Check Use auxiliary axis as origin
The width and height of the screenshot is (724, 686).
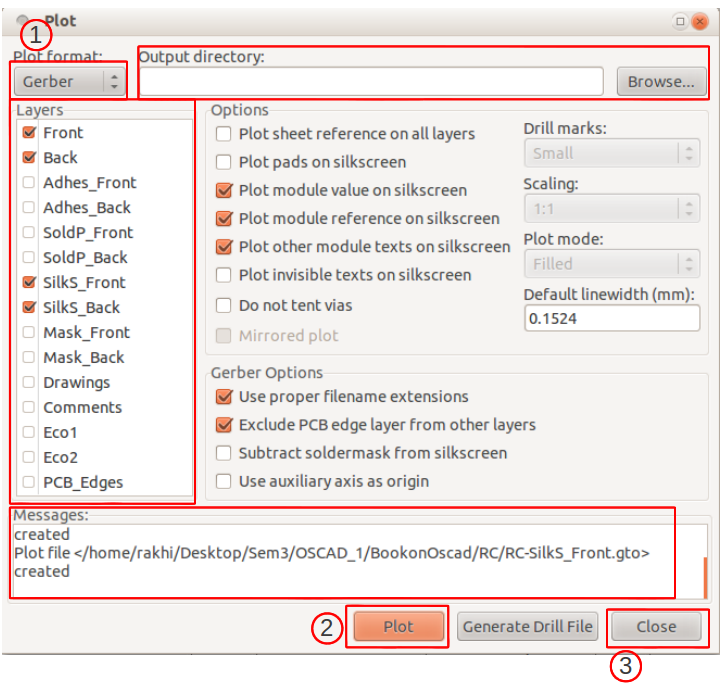click(224, 481)
